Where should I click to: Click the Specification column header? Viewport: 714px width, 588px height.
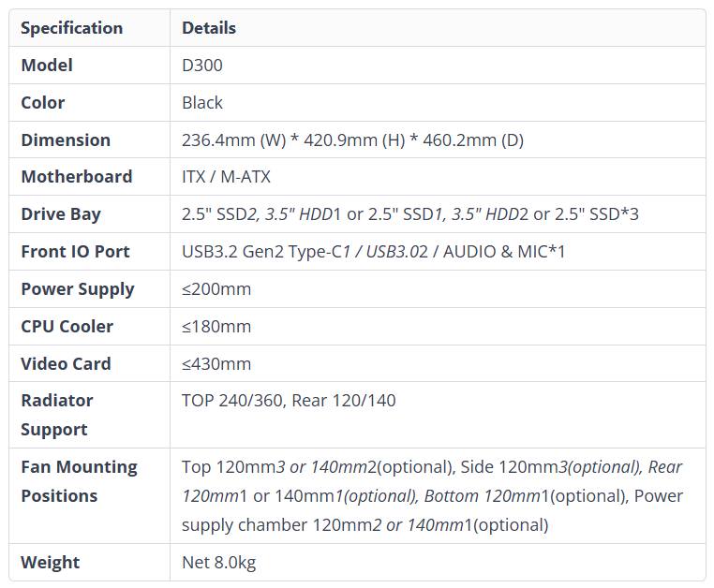pos(71,28)
